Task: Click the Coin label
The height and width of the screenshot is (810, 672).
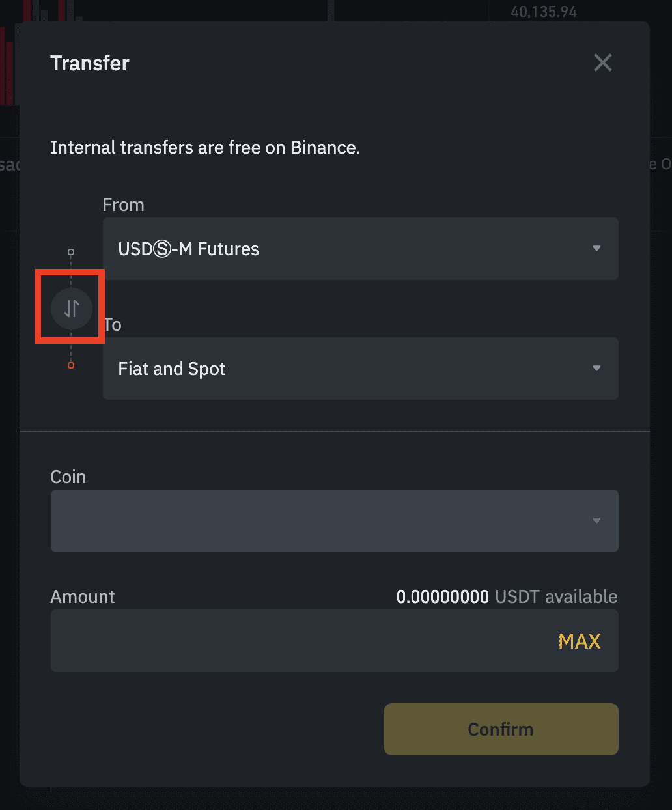Action: 68,477
